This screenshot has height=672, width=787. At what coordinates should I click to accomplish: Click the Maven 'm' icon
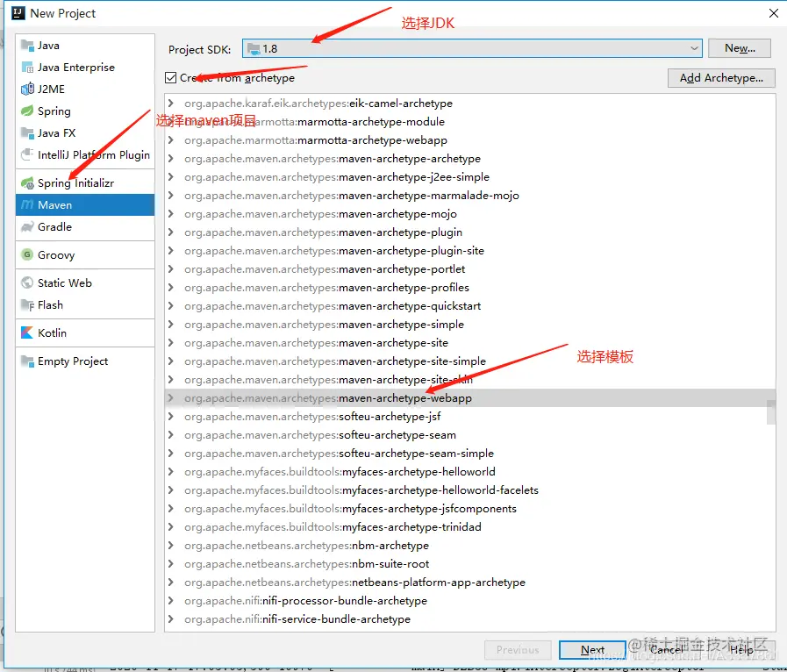click(27, 204)
